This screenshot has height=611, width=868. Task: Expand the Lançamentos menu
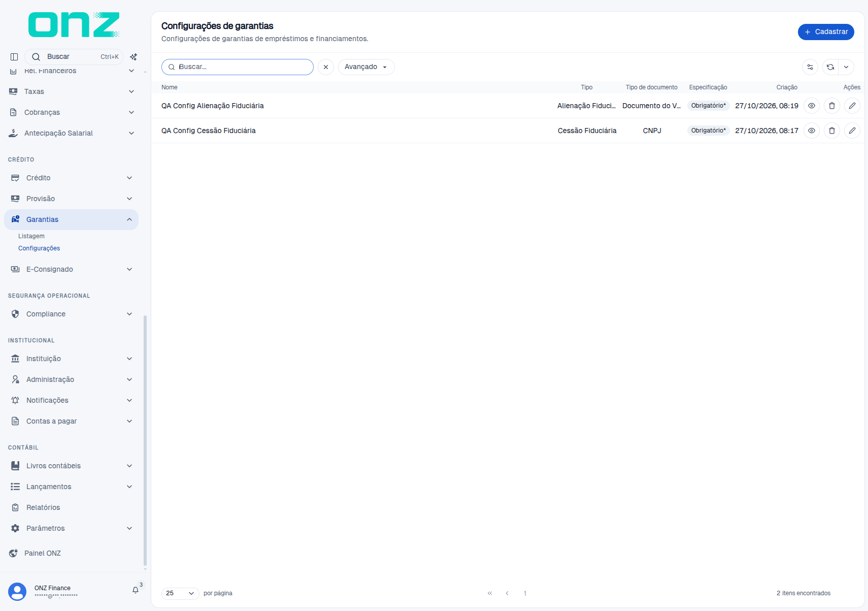(x=71, y=487)
